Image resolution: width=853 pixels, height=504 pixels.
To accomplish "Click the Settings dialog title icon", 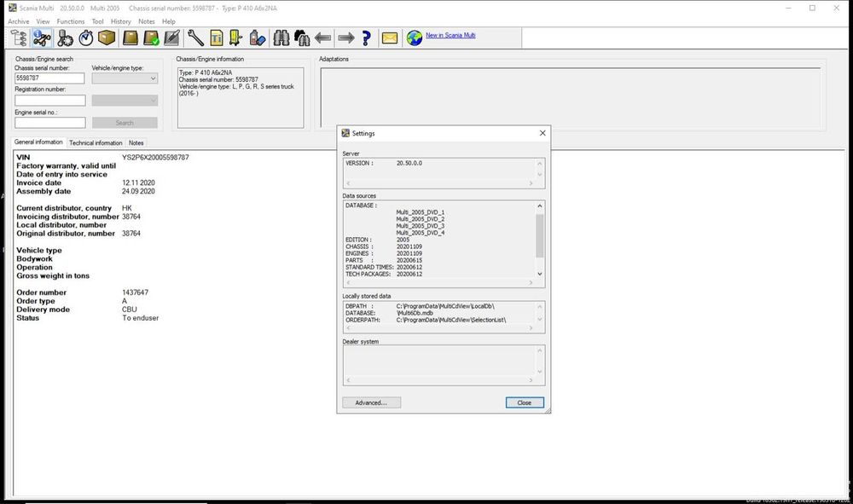I will point(345,133).
